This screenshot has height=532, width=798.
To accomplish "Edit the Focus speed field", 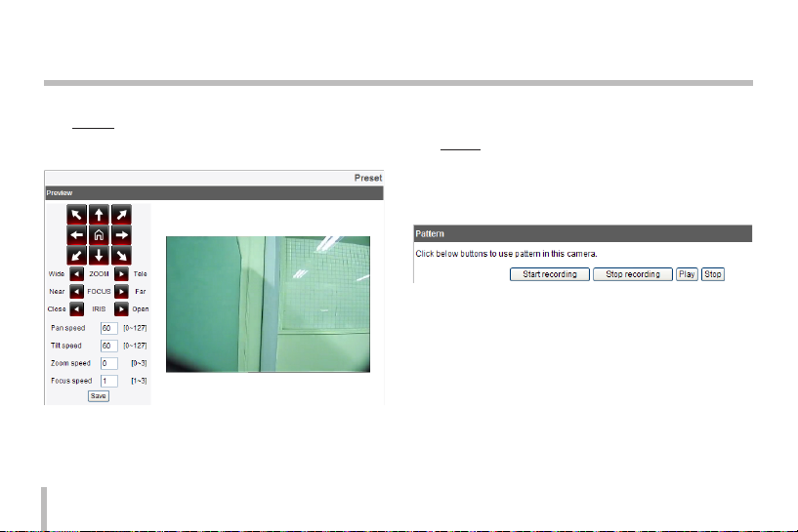I will 109,381.
